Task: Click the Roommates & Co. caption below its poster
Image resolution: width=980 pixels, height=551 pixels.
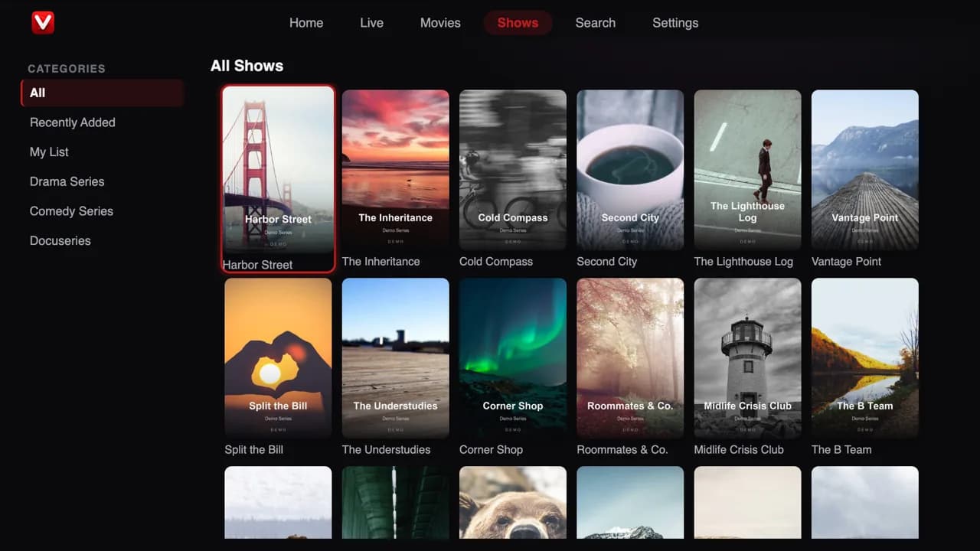Action: (x=622, y=450)
